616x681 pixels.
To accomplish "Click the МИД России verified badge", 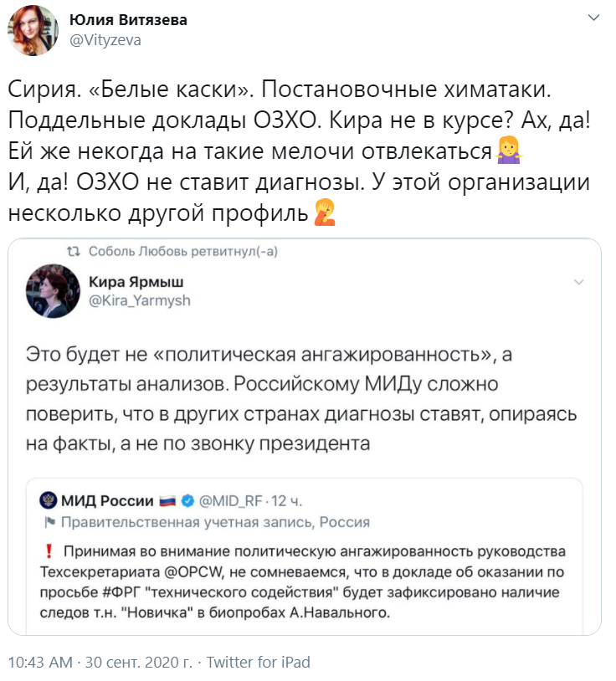I will pyautogui.click(x=188, y=501).
